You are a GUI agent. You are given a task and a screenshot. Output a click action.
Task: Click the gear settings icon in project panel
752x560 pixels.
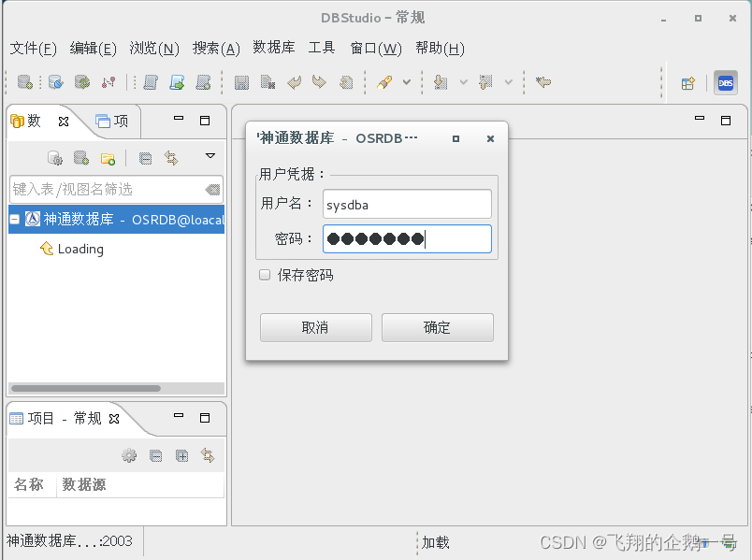(x=129, y=455)
